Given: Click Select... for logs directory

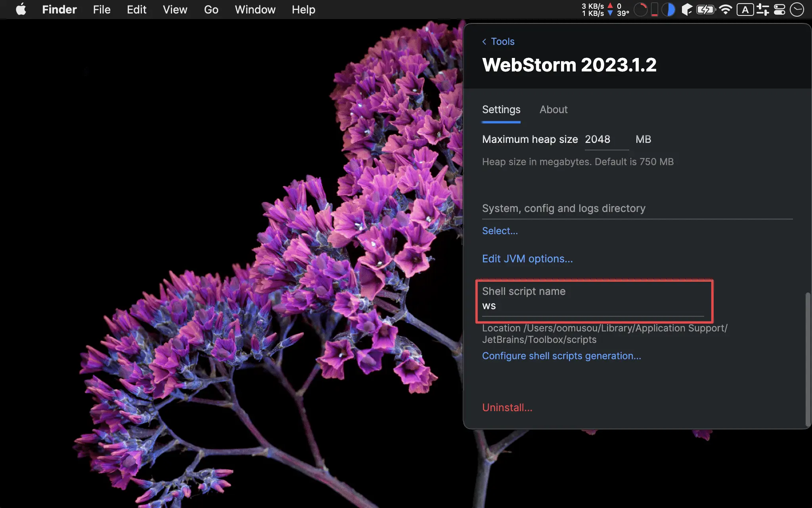Looking at the screenshot, I should [x=500, y=231].
